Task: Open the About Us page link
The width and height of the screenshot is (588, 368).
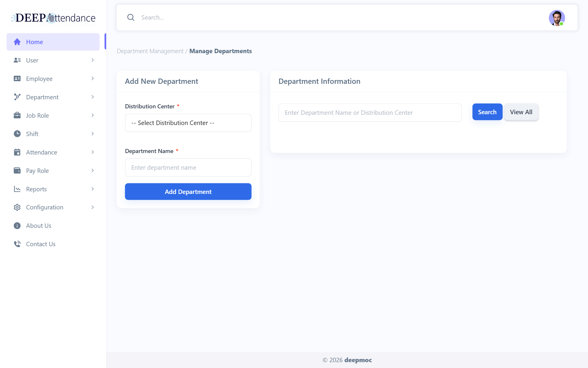Action: click(53, 226)
